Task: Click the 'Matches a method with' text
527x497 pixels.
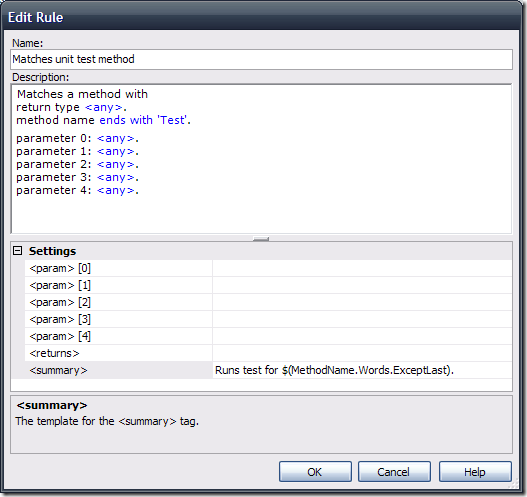Action: pos(82,94)
